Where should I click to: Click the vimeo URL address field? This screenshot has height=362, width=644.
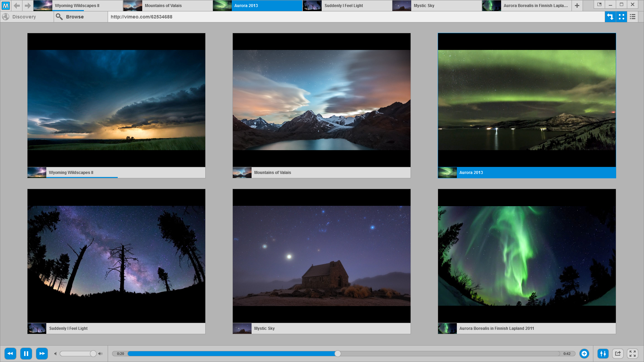click(356, 17)
